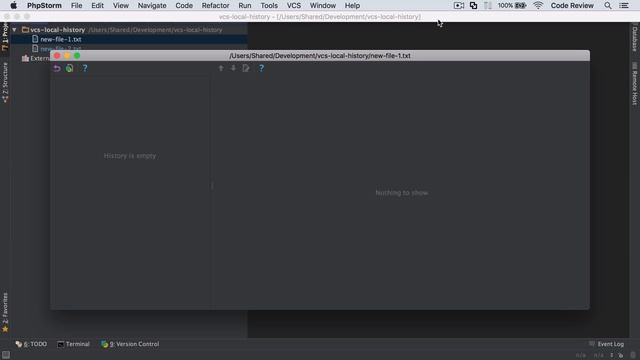Viewport: 640px width, 360px height.
Task: Open the Remote Host tool window tab
Action: coord(635,84)
